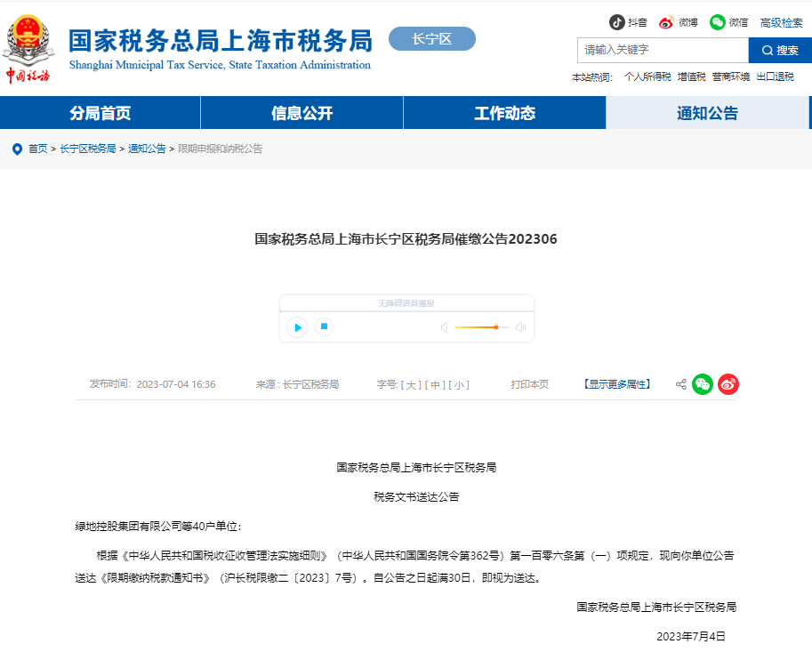Click 长宁区税务局 in breadcrumb

tap(88, 149)
